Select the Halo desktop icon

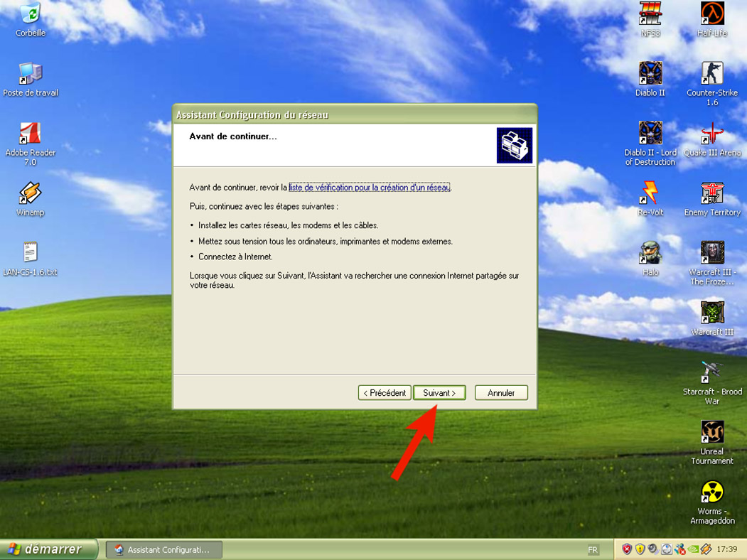(x=650, y=253)
